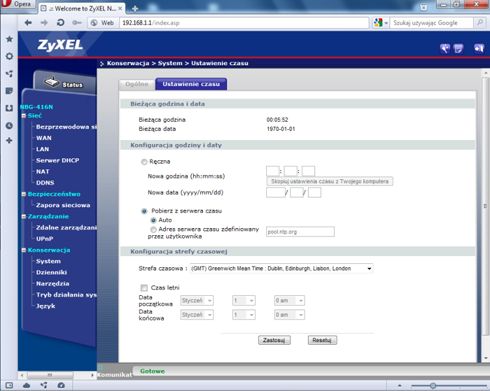Open WAN settings in sidebar
The image size is (490, 391).
coord(44,138)
